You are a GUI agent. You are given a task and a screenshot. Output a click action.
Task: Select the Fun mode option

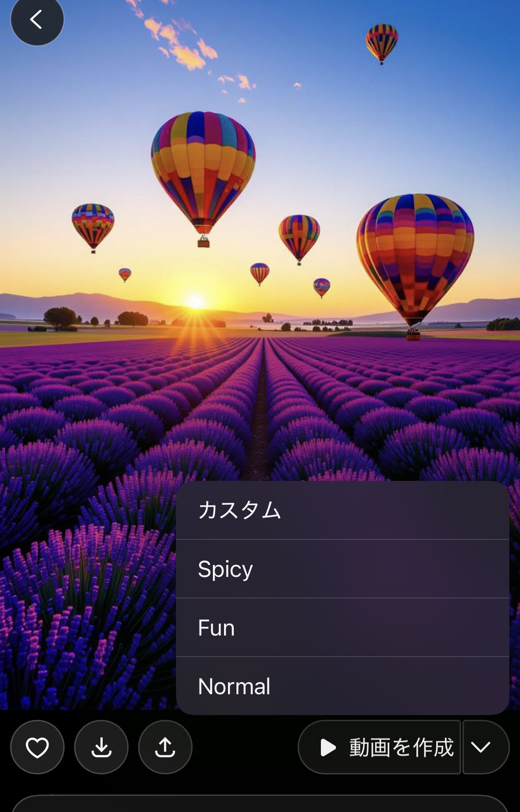click(x=343, y=628)
